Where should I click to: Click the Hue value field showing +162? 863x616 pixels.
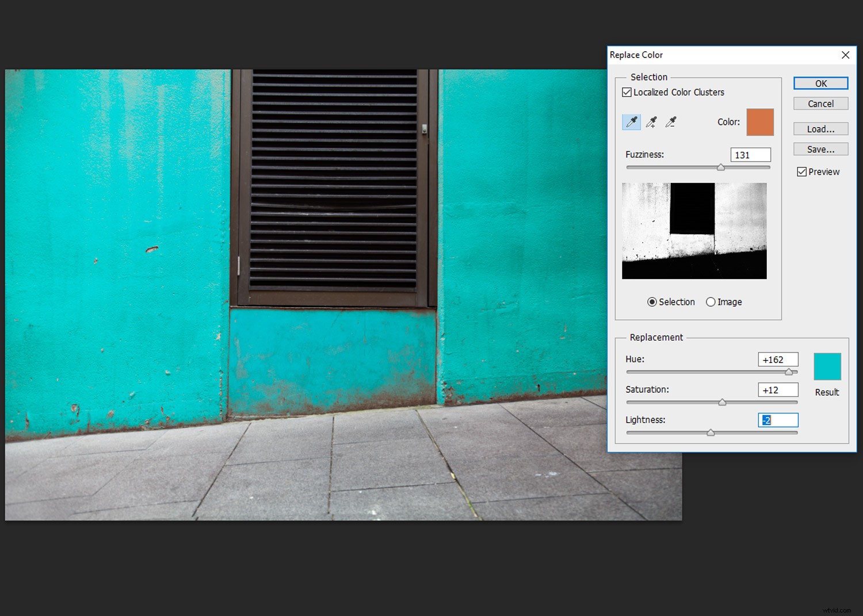click(x=778, y=359)
